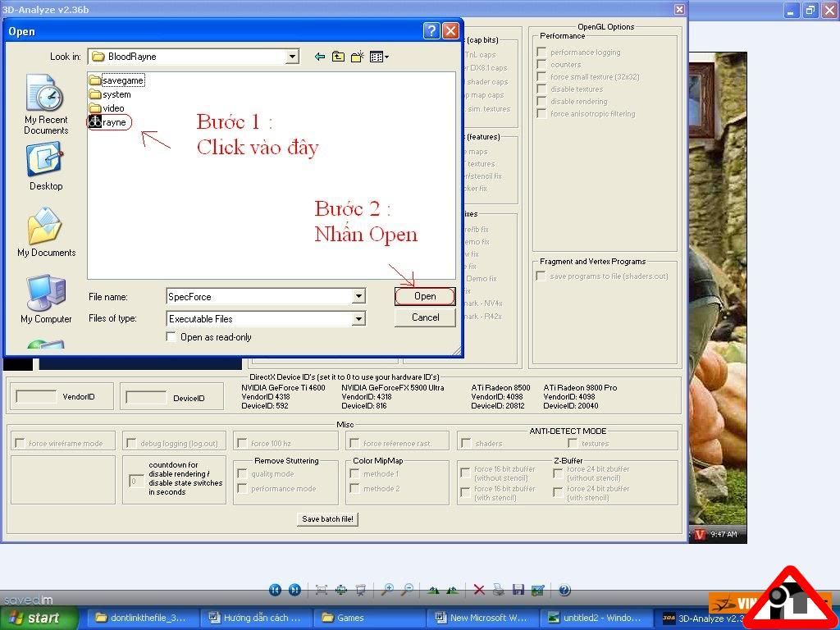Go up one folder level in Open dialog
840x630 pixels.
point(338,57)
